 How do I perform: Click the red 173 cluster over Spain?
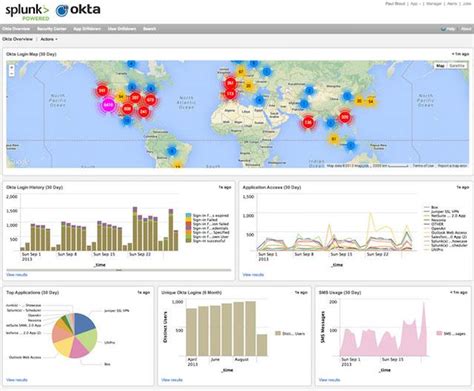[230, 94]
